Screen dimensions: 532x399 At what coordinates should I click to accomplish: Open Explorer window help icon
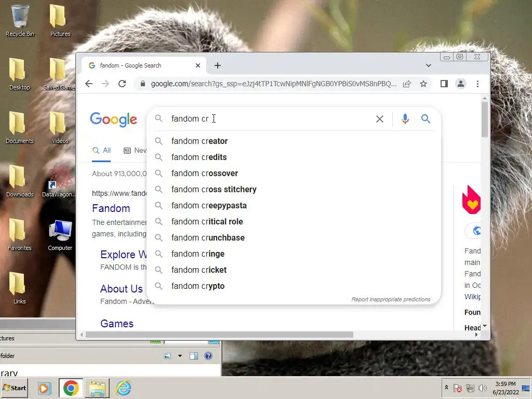(x=208, y=355)
